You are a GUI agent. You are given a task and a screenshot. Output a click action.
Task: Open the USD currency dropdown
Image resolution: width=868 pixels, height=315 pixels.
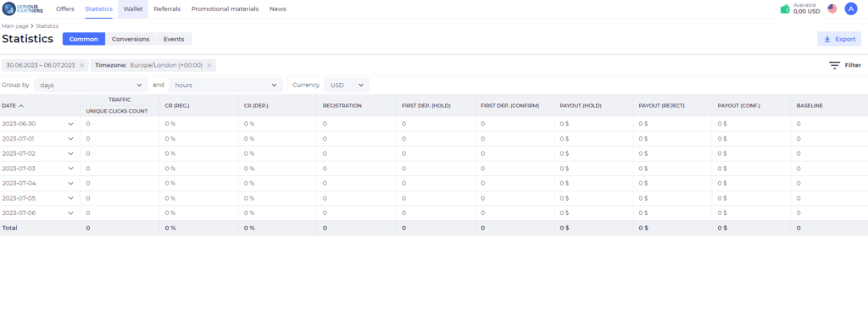point(347,86)
